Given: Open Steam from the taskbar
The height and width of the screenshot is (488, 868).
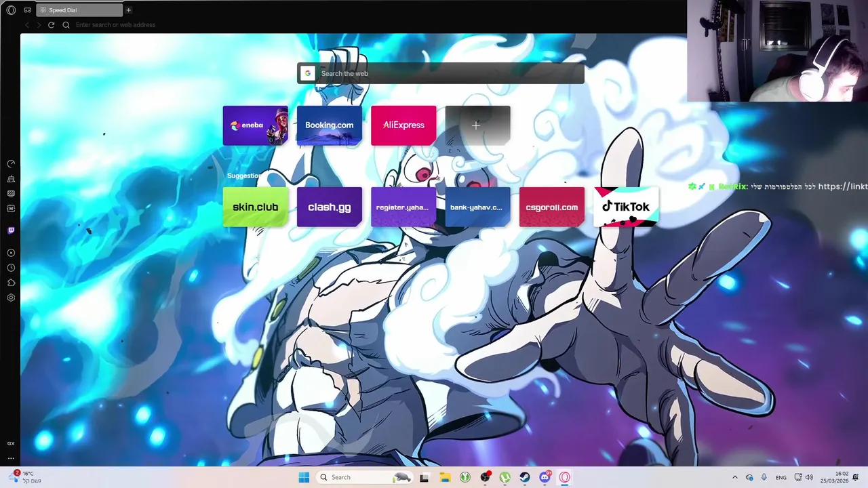Looking at the screenshot, I should click(x=525, y=477).
